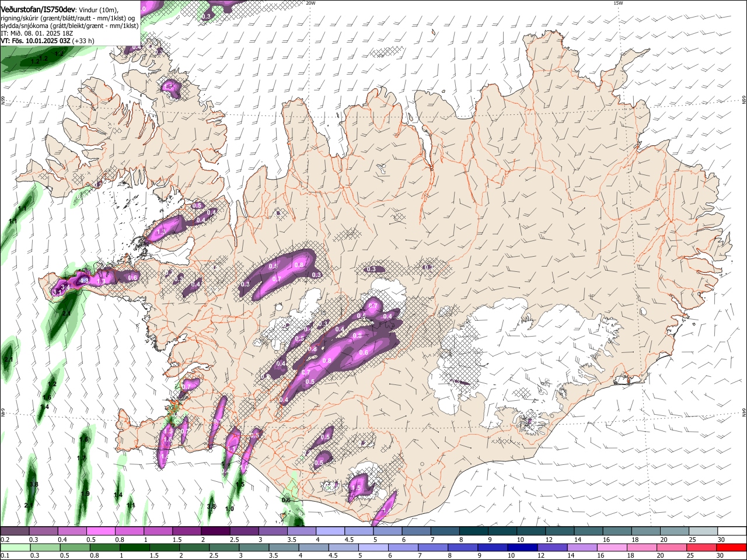747x560 pixels.
Task: Click the 'IT: Mið. 08. 01. 2025 18Z' line
Action: tap(36, 33)
